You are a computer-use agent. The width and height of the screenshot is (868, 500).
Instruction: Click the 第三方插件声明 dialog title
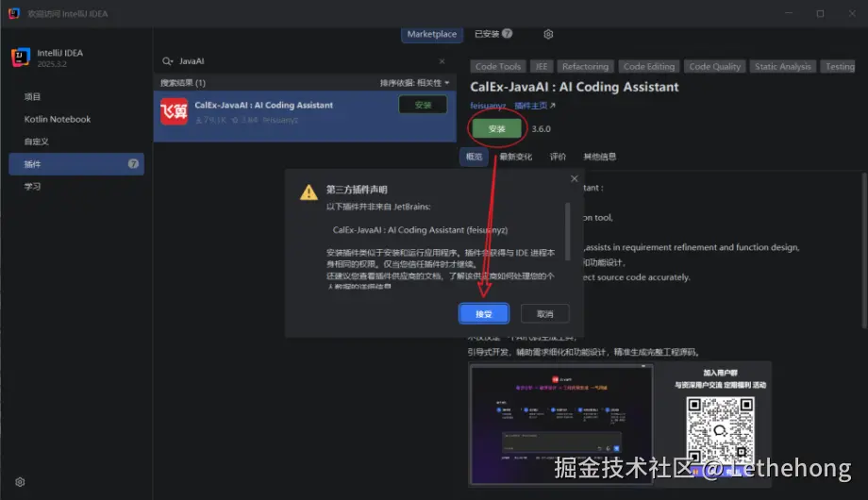[x=357, y=190]
